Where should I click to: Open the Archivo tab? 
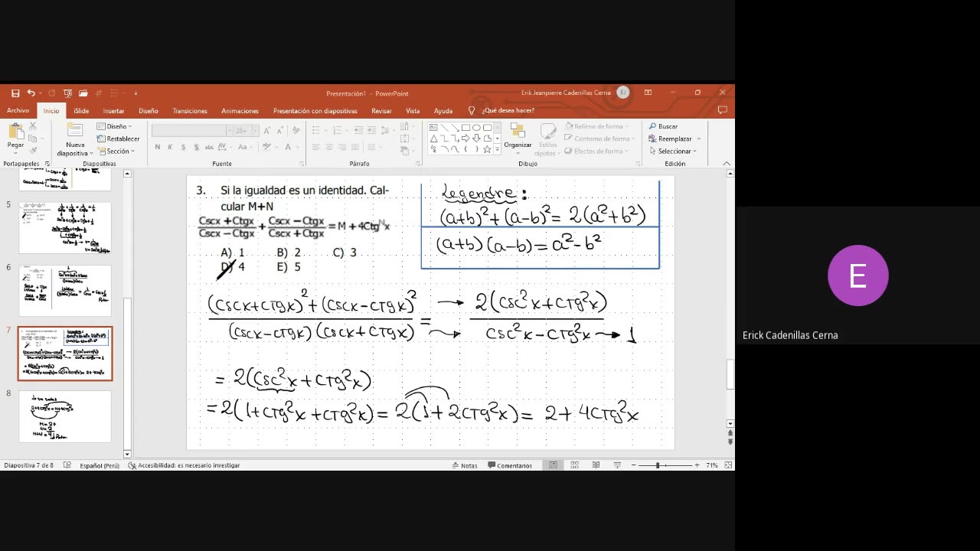pyautogui.click(x=18, y=110)
